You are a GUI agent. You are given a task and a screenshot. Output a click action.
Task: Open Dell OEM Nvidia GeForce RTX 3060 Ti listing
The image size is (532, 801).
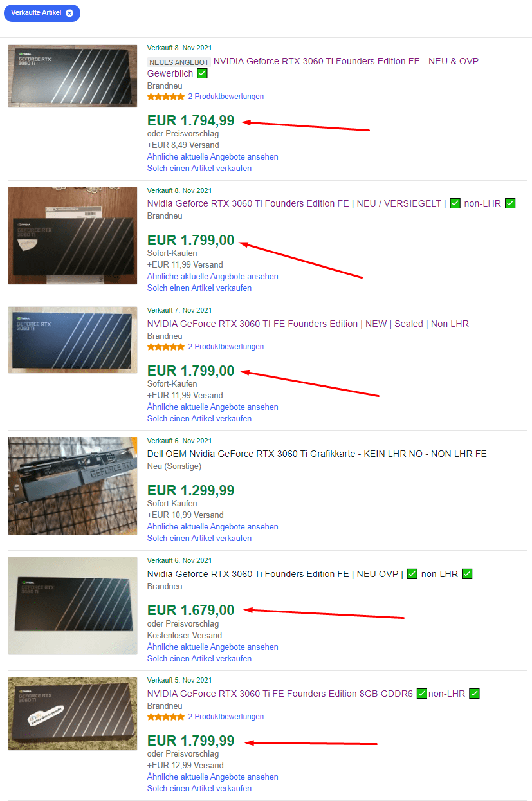coord(317,454)
